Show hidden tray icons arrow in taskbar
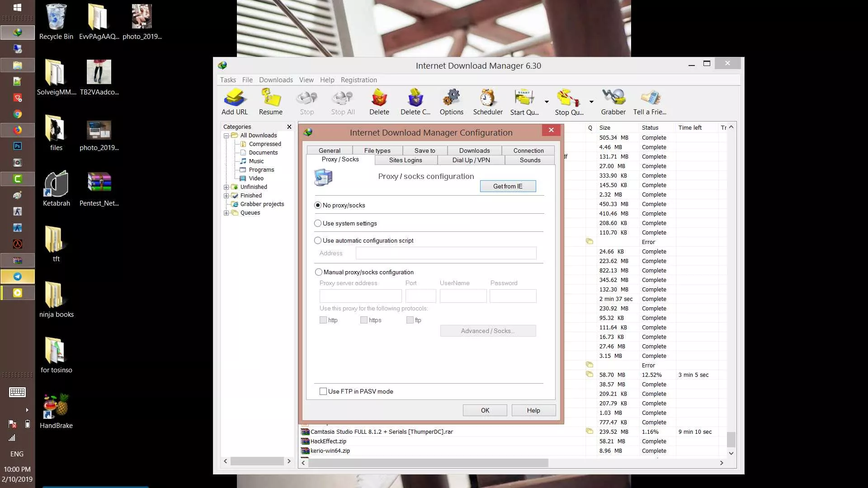The image size is (868, 488). coord(27,410)
